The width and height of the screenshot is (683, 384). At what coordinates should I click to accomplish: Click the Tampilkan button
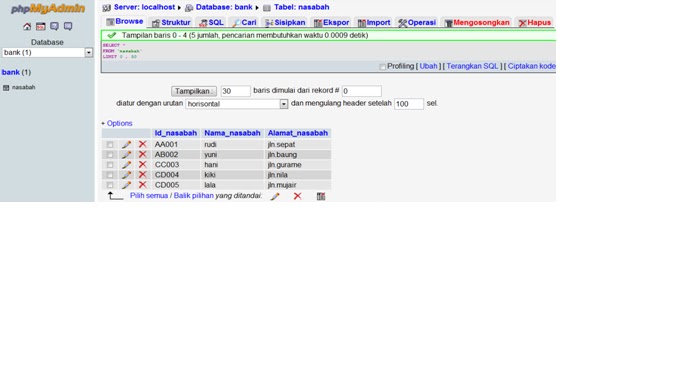[194, 91]
